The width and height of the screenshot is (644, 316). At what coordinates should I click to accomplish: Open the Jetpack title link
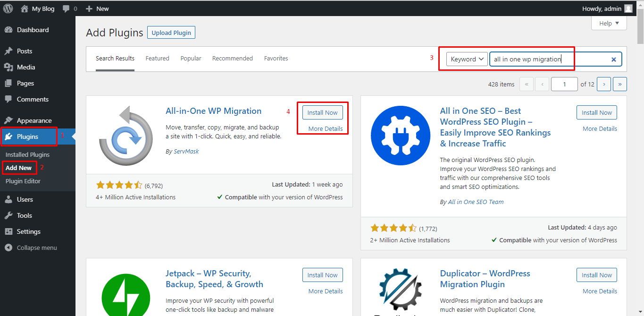tap(215, 279)
